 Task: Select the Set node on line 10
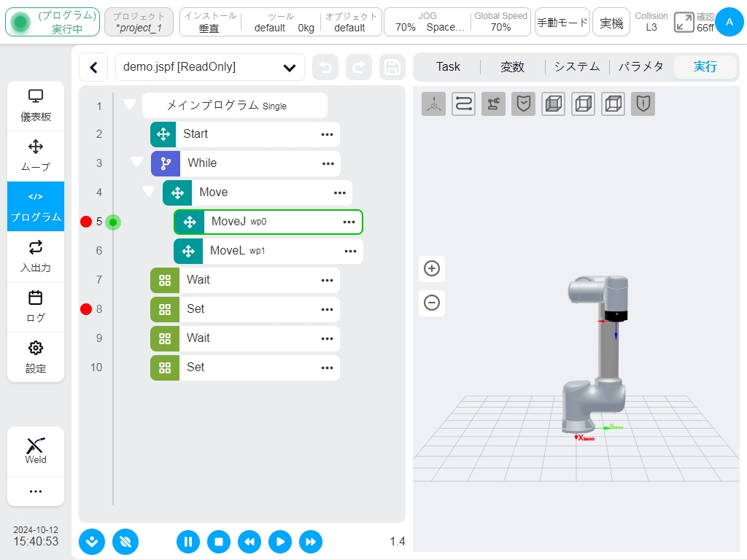[x=245, y=367]
